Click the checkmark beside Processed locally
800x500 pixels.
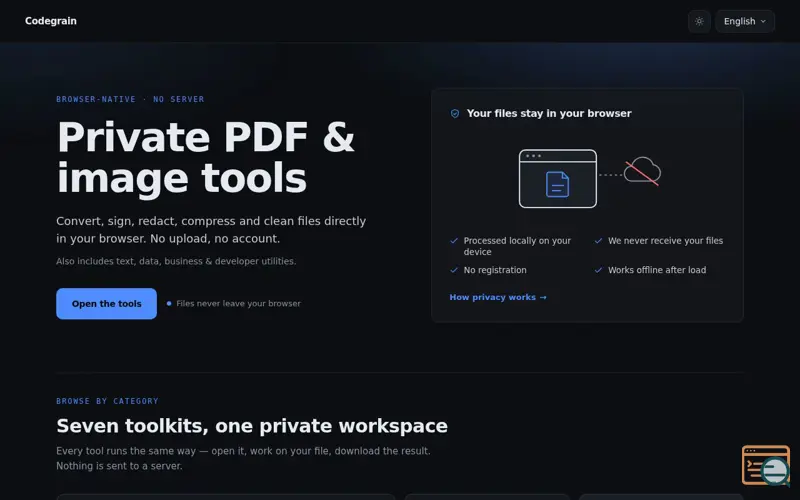[454, 240]
